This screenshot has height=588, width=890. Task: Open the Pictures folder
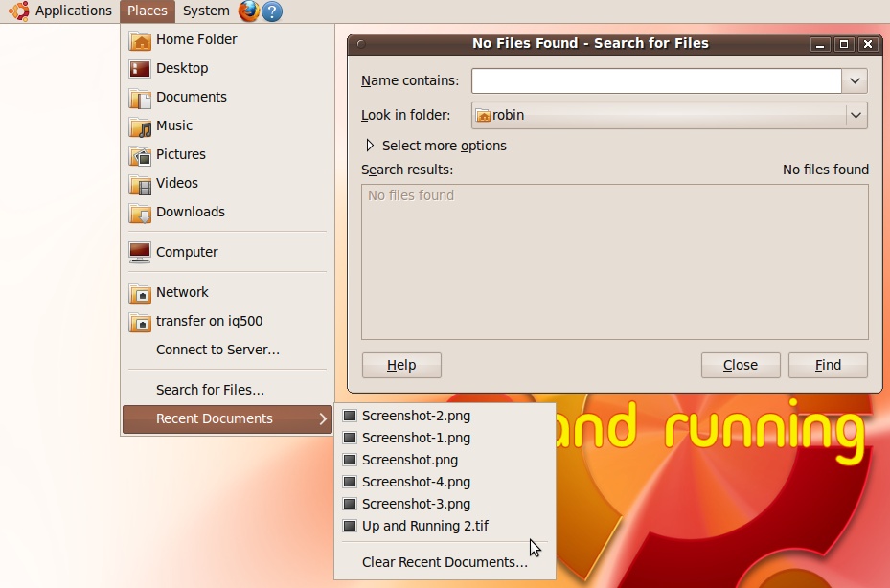pos(180,154)
